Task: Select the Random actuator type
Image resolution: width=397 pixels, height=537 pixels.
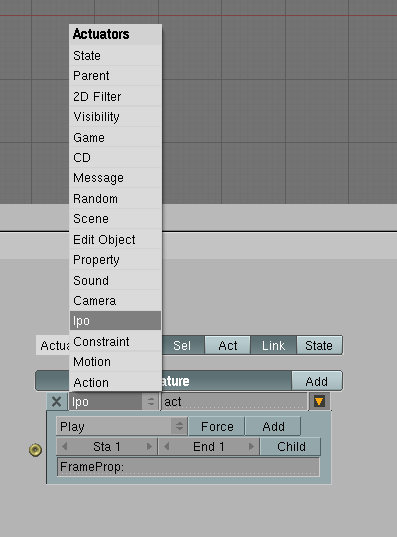Action: coord(115,198)
